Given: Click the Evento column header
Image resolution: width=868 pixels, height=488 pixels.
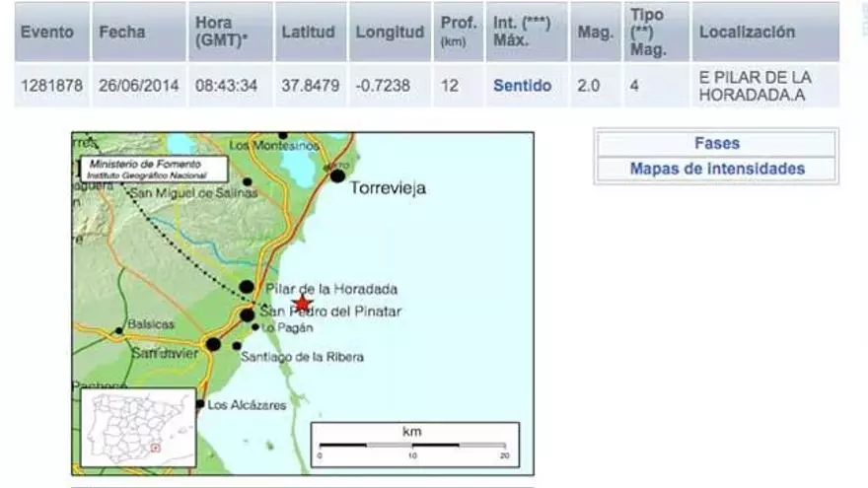Looking at the screenshot, I should click(x=47, y=32).
